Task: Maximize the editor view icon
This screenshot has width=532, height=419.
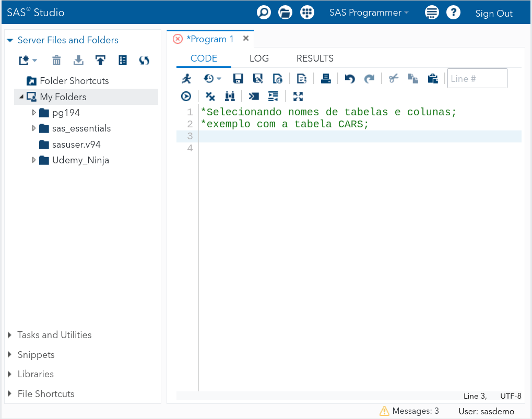Action: pyautogui.click(x=298, y=97)
